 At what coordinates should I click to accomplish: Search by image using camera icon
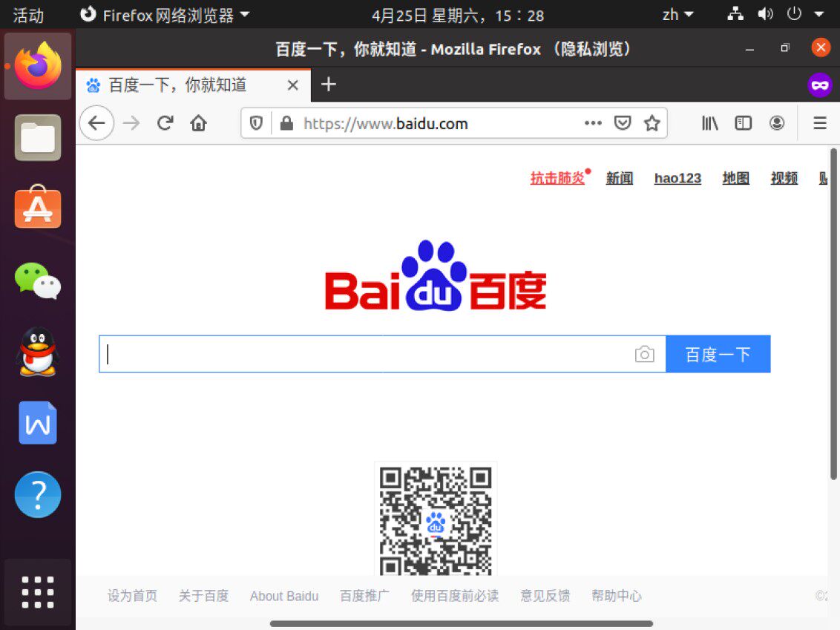point(644,354)
